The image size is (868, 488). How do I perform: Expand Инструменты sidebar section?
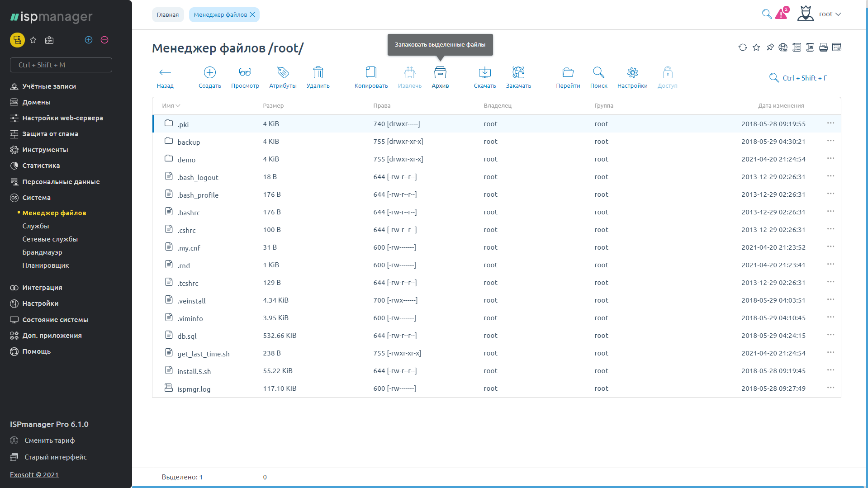45,150
